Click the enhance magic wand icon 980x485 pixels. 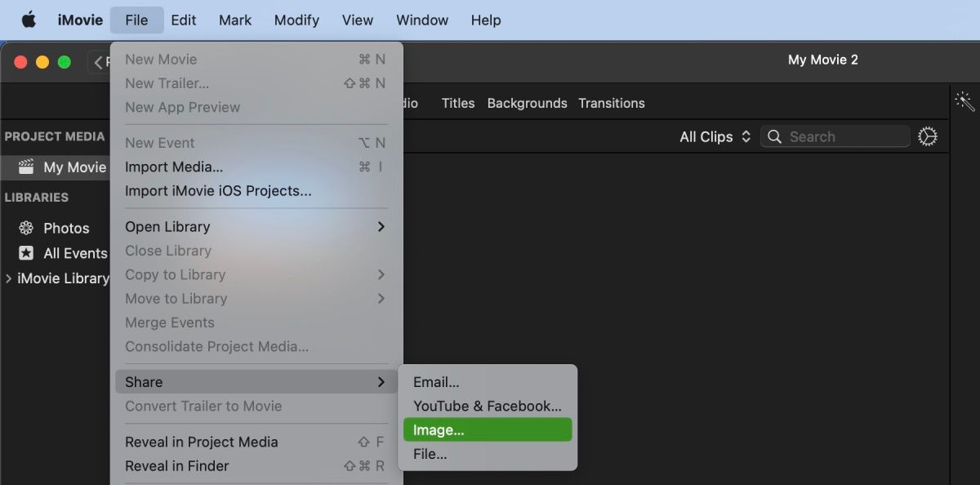tap(964, 100)
